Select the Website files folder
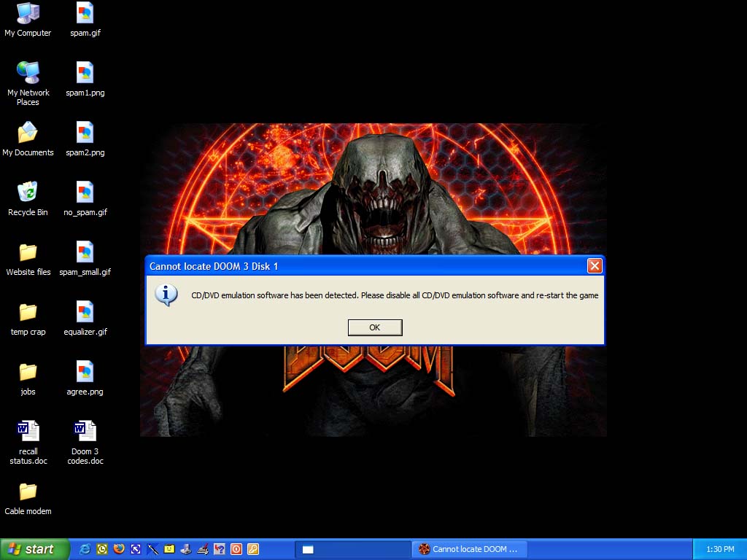 (28, 252)
